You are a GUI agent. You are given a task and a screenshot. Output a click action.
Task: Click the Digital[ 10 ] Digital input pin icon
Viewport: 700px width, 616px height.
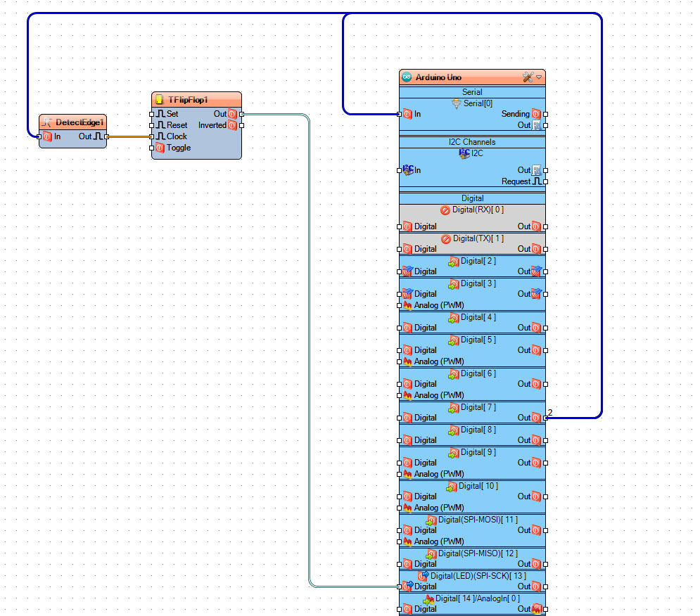coord(407,497)
